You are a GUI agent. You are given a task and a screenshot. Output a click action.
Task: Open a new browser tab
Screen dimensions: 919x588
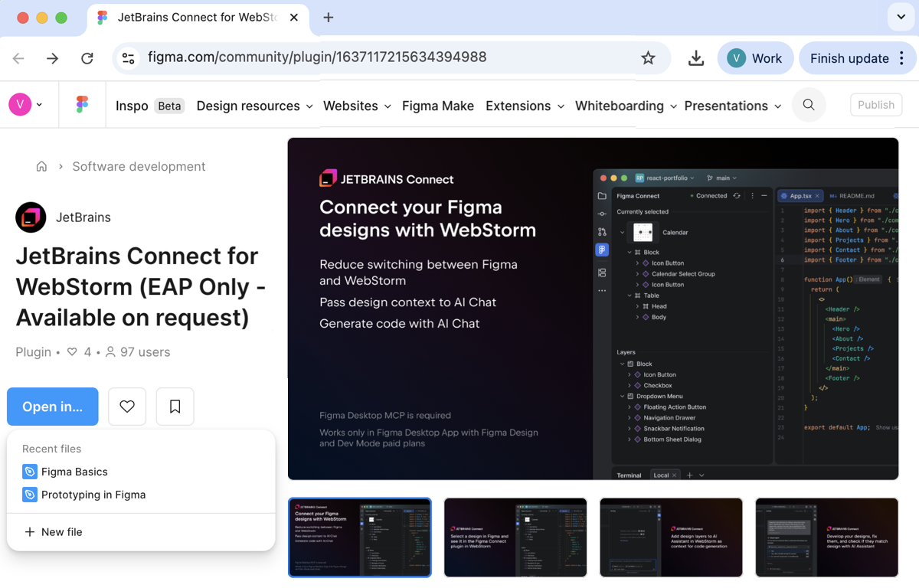[x=329, y=18]
